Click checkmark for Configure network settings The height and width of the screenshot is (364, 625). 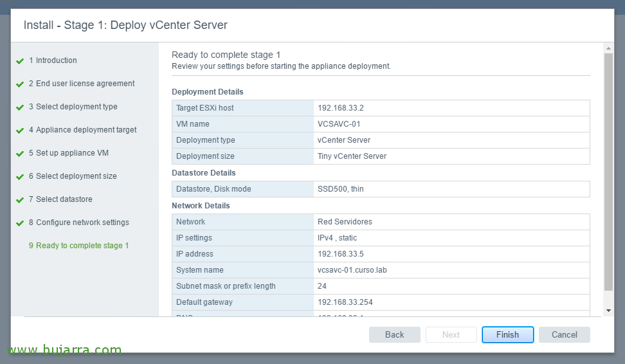[20, 223]
